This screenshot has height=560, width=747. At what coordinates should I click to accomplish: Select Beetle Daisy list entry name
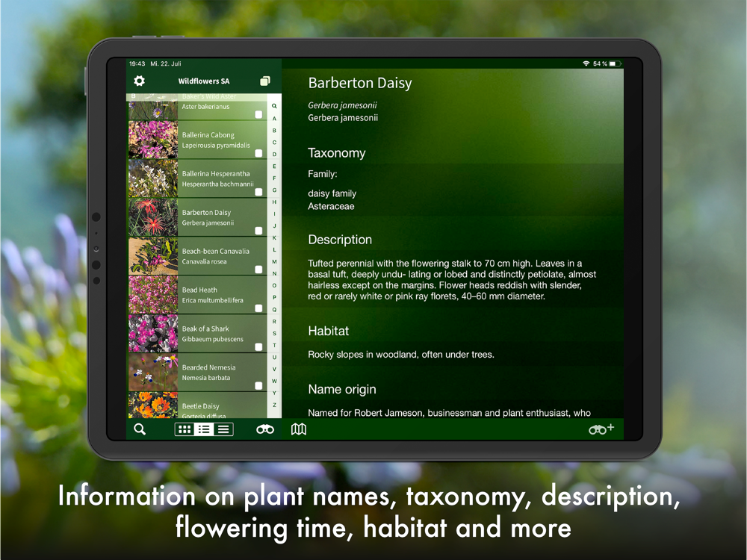pos(200,406)
